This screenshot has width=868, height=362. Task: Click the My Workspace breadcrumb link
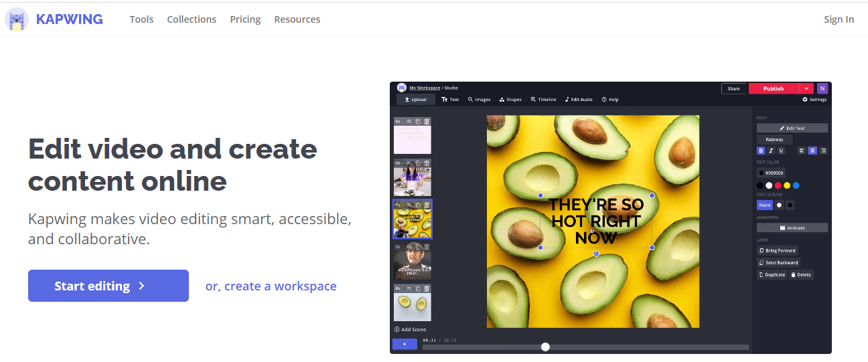click(x=425, y=88)
